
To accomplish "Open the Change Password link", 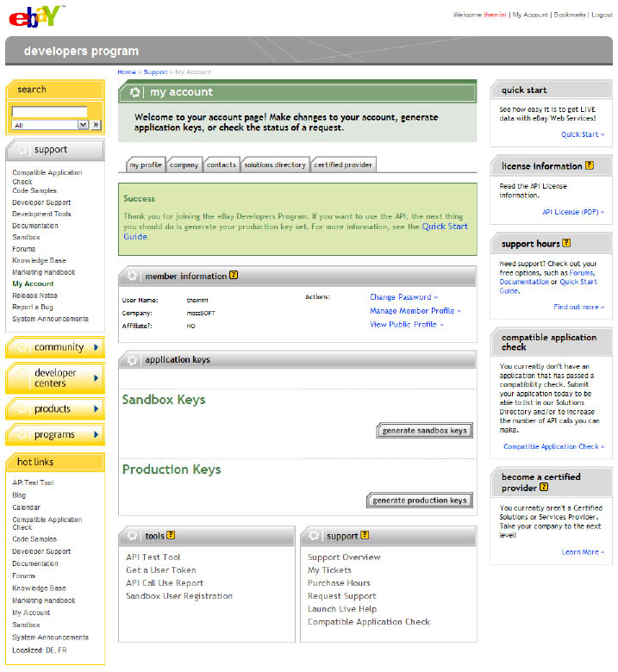I will coord(403,297).
